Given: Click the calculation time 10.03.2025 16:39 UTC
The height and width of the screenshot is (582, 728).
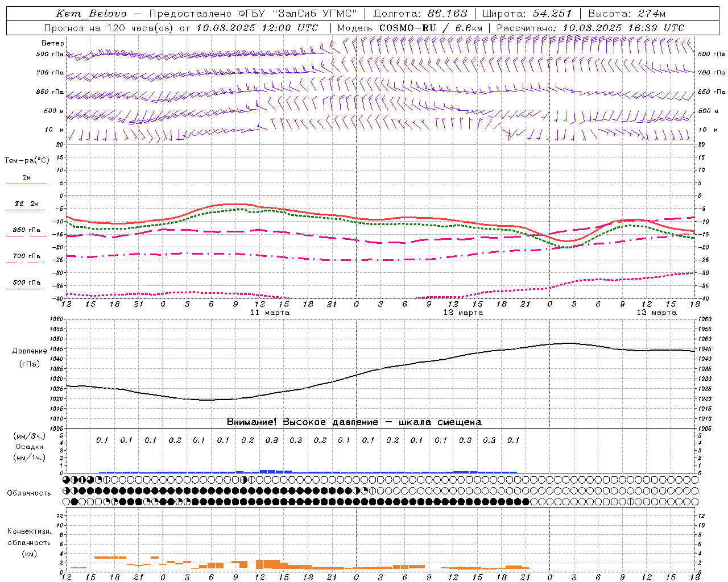Looking at the screenshot, I should click(x=623, y=28).
